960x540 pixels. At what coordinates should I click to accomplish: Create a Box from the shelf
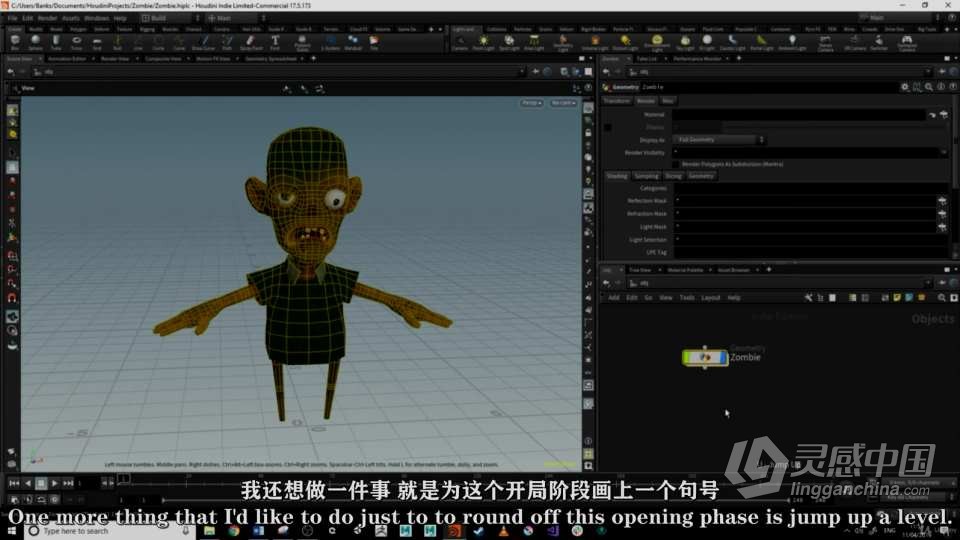pos(15,42)
